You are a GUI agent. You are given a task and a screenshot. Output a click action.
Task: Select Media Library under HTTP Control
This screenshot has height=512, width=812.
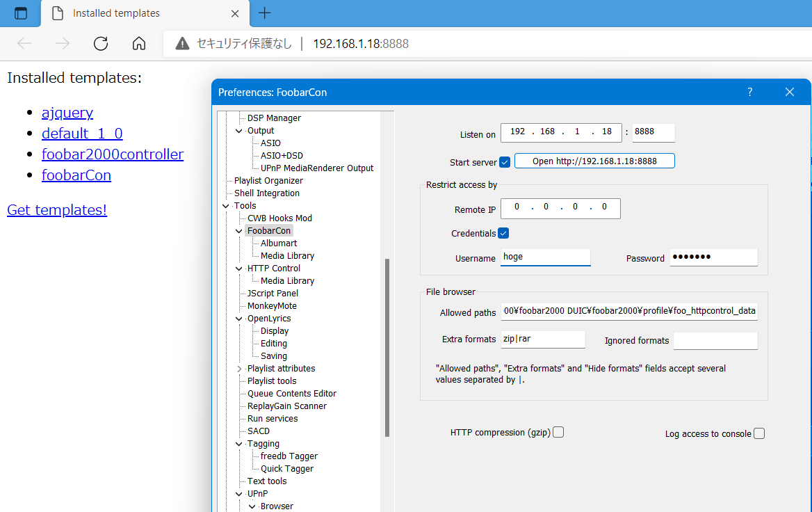click(x=287, y=281)
